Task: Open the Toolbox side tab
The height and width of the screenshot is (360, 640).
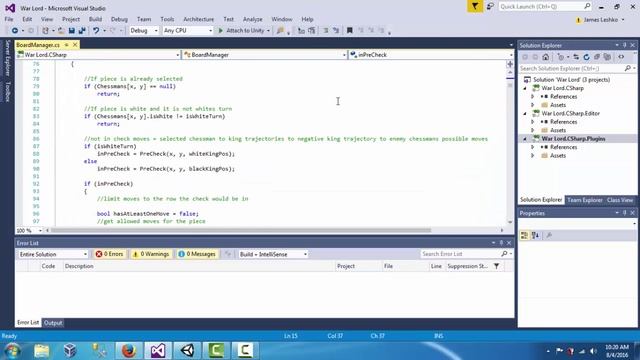Action: click(7, 91)
